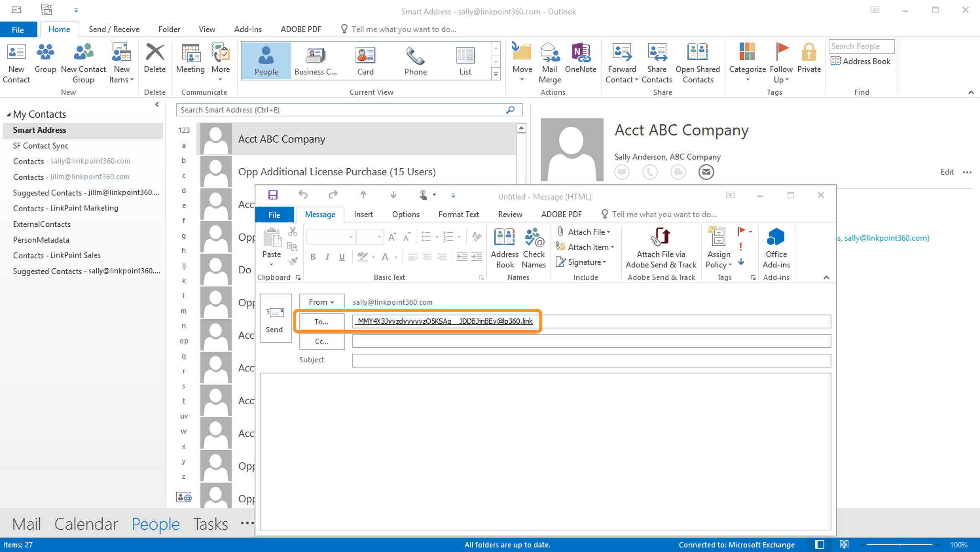The height and width of the screenshot is (552, 980).
Task: Click the email icon under Acct ABC Company
Action: pos(706,172)
